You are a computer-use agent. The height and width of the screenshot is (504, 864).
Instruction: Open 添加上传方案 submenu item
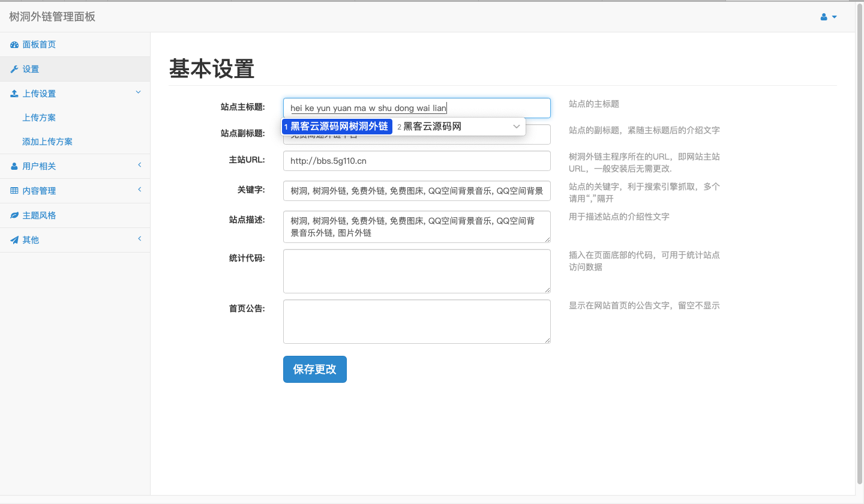pos(47,142)
